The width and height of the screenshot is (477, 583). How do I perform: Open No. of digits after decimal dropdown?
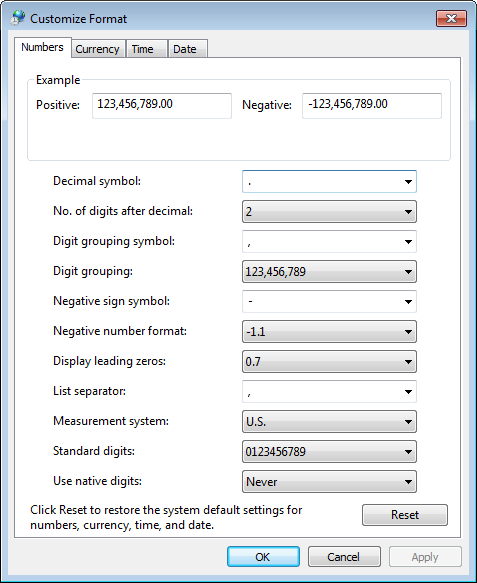(x=329, y=212)
